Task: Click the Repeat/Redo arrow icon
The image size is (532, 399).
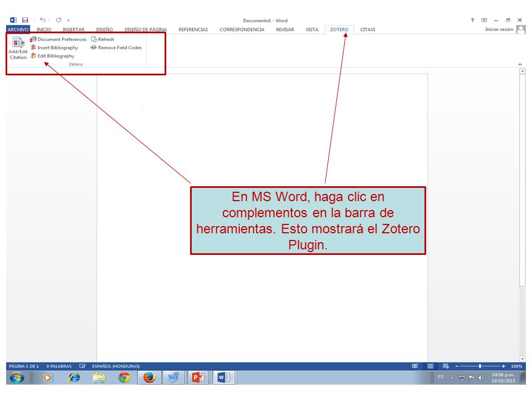Action: point(59,20)
